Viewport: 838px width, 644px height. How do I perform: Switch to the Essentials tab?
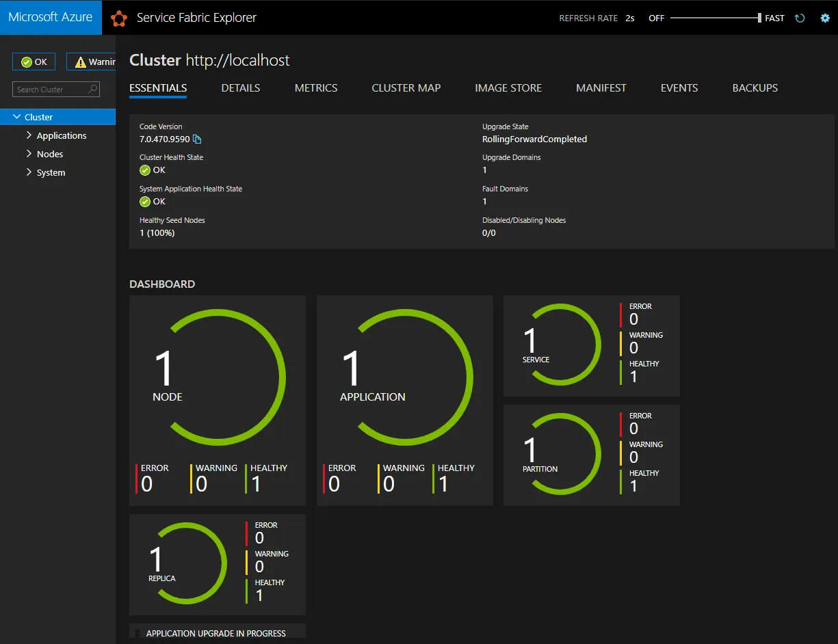pos(158,88)
